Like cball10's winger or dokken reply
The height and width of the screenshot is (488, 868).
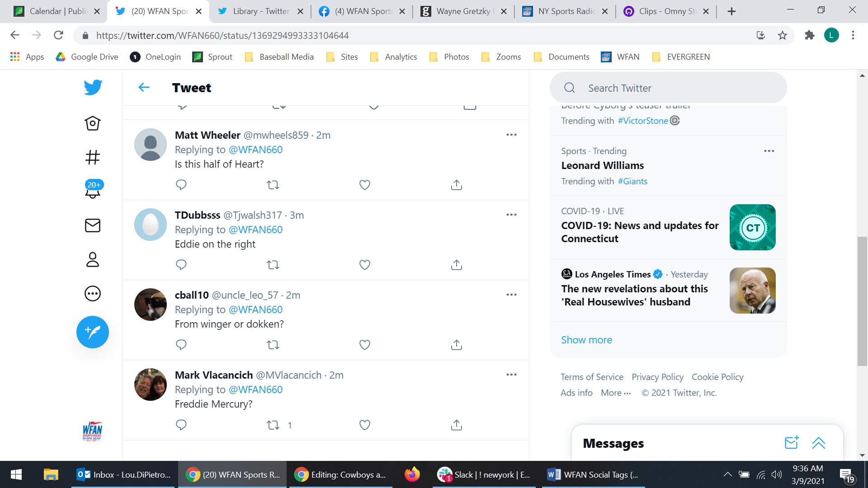click(x=364, y=345)
